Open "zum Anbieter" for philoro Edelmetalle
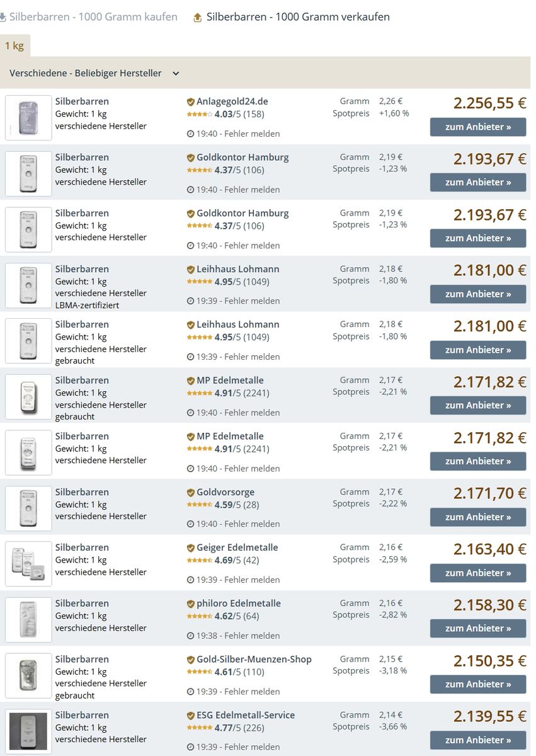 pyautogui.click(x=478, y=629)
